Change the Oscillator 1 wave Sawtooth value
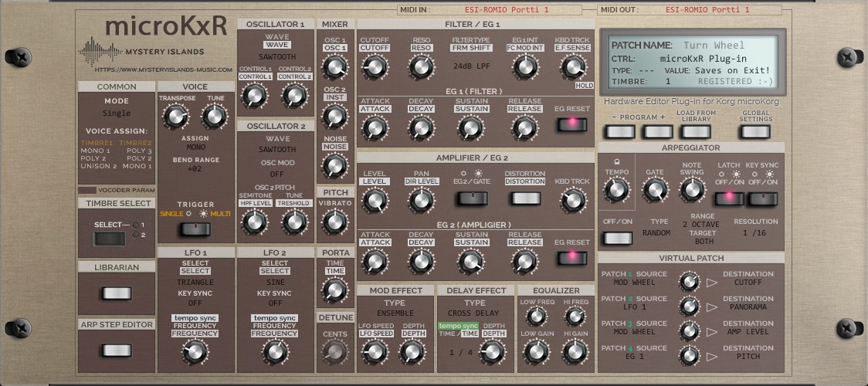Image resolution: width=868 pixels, height=386 pixels. pyautogui.click(x=276, y=57)
